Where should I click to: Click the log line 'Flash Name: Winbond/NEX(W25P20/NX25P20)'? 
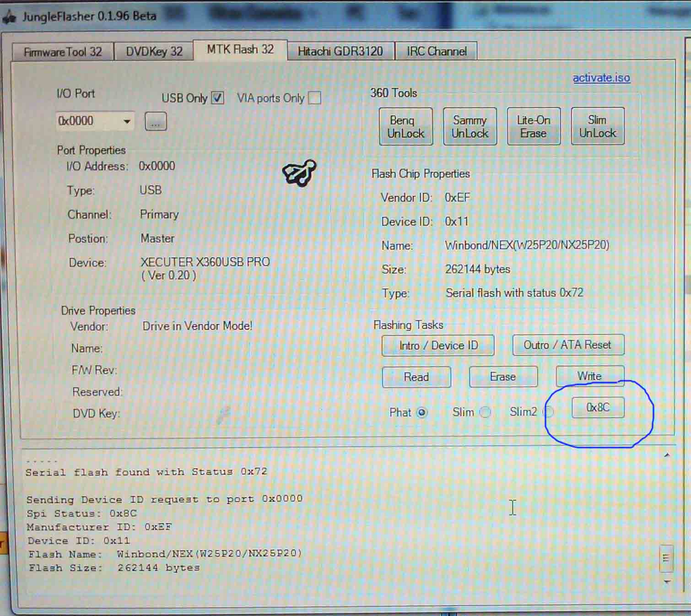pyautogui.click(x=165, y=554)
